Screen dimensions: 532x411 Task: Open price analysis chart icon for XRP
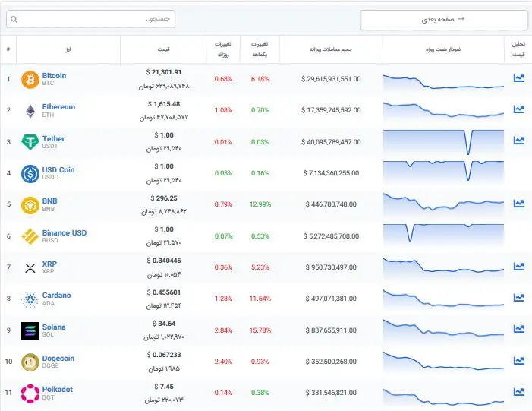tap(519, 267)
